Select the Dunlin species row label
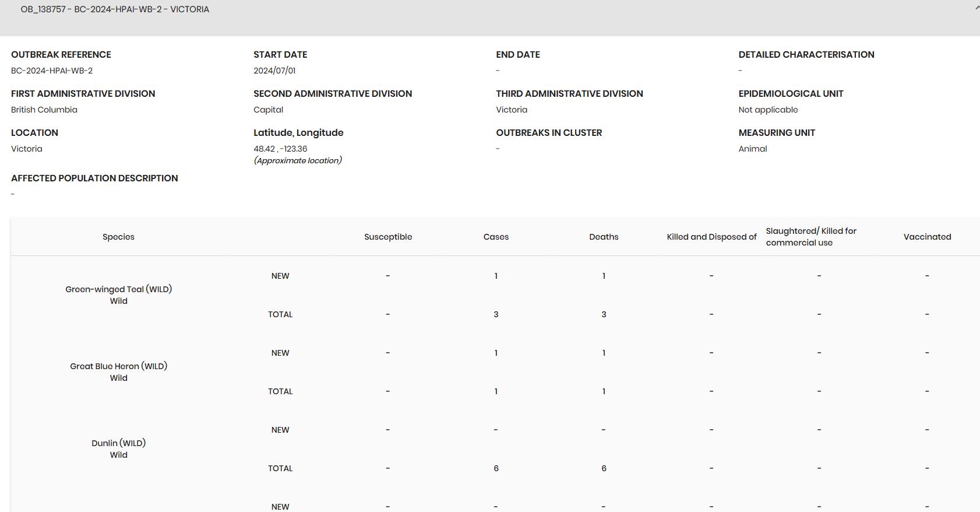The image size is (980, 512). coord(118,443)
